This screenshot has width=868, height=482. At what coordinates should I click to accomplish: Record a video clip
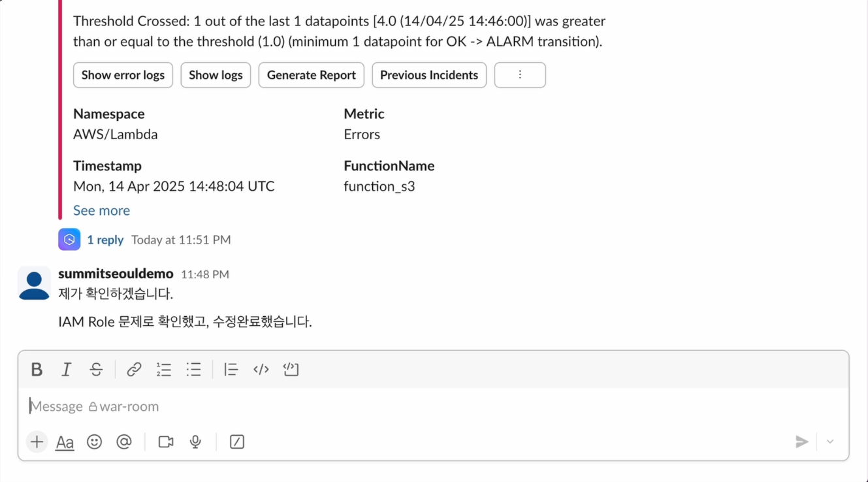[166, 442]
